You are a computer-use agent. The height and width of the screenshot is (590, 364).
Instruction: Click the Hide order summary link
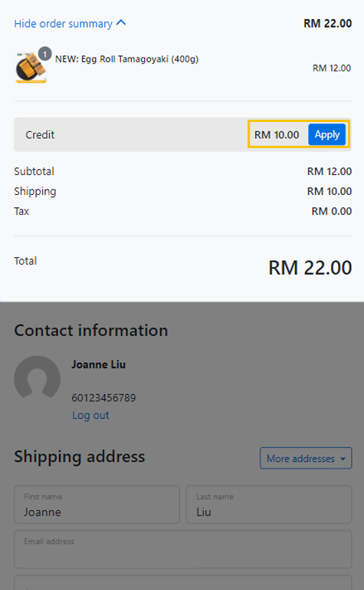(x=63, y=24)
